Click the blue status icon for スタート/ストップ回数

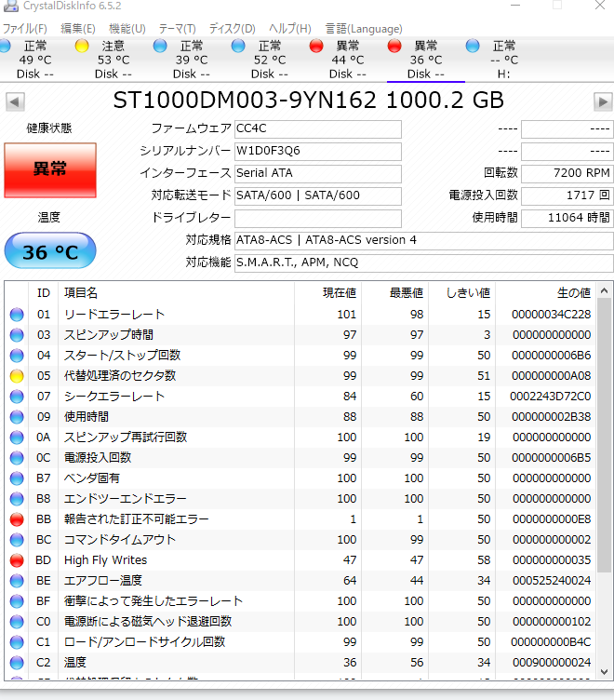pos(17,356)
